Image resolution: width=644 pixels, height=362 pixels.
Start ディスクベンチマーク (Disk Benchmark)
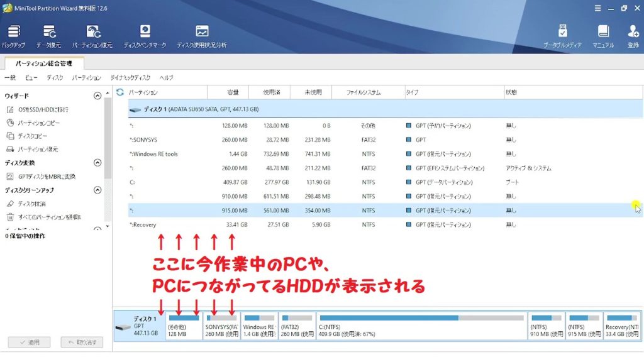pos(145,36)
